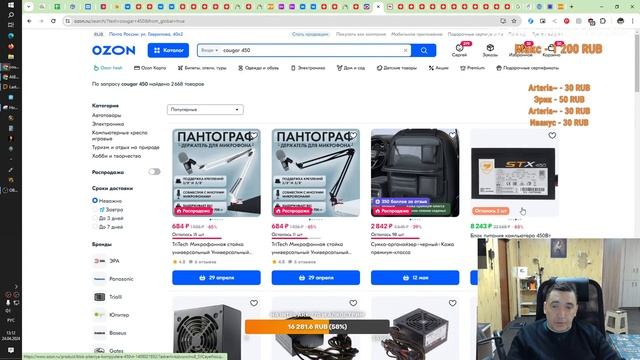Open the Windows Start button
Image resolution: width=640 pixels, height=360 pixels.
pyautogui.click(x=11, y=5)
